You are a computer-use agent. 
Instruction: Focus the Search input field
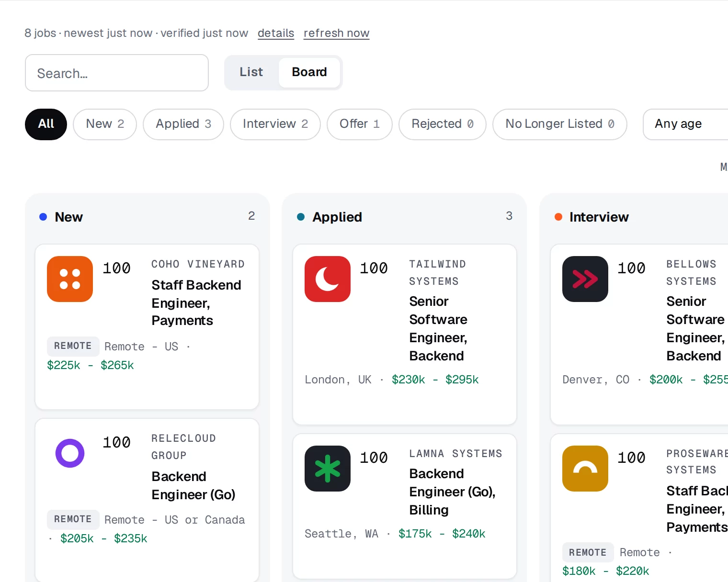pyautogui.click(x=117, y=73)
